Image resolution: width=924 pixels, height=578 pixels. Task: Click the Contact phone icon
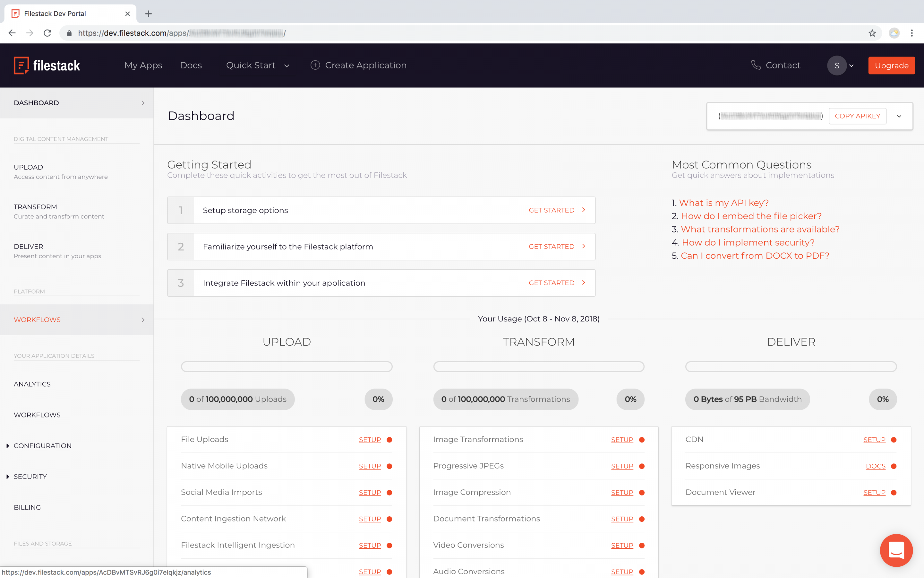(x=756, y=65)
